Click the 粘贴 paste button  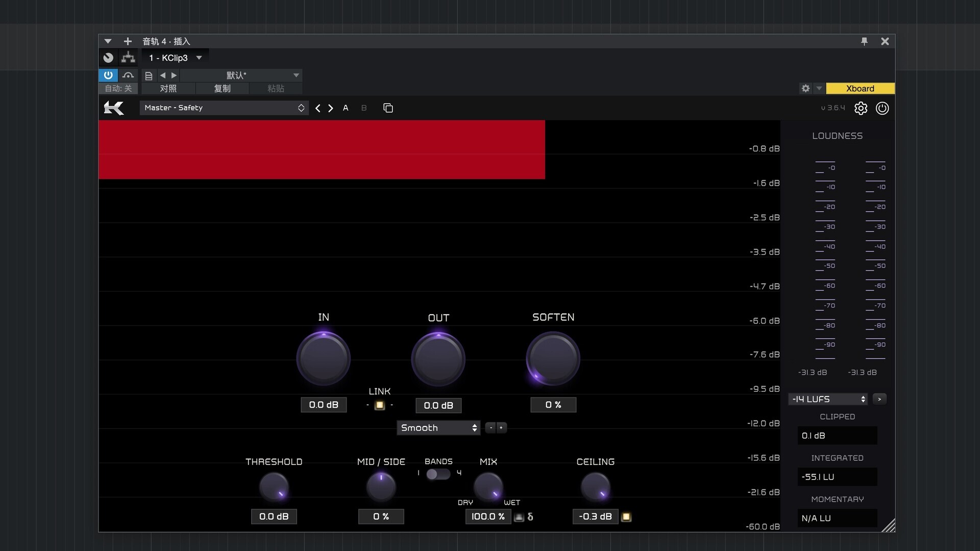point(276,89)
